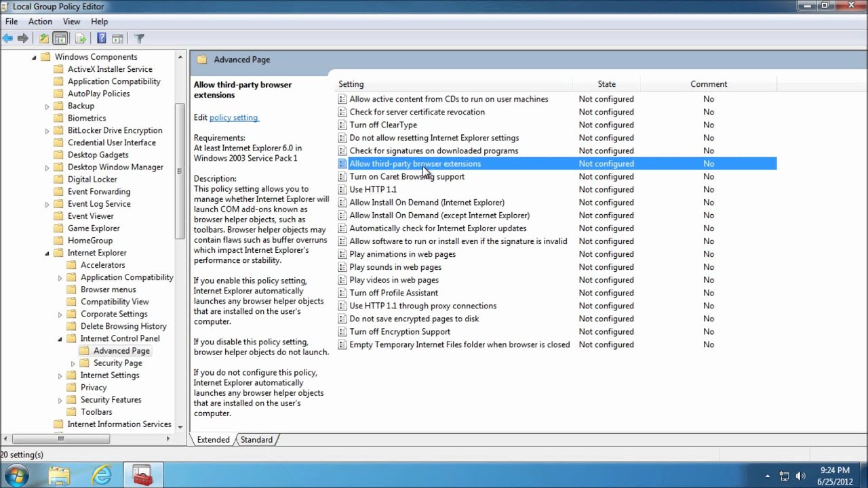This screenshot has height=488, width=868.
Task: Switch to the Extended tab
Action: click(213, 440)
